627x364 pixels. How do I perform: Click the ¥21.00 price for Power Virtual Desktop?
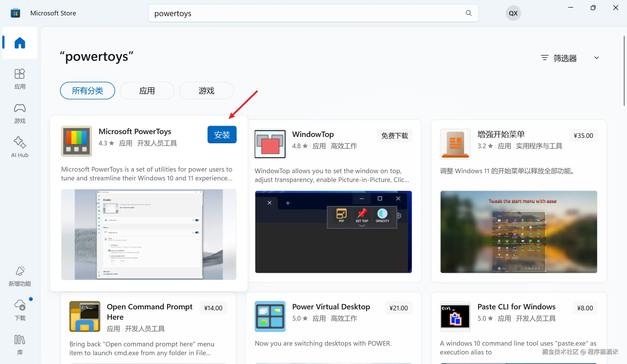398,308
